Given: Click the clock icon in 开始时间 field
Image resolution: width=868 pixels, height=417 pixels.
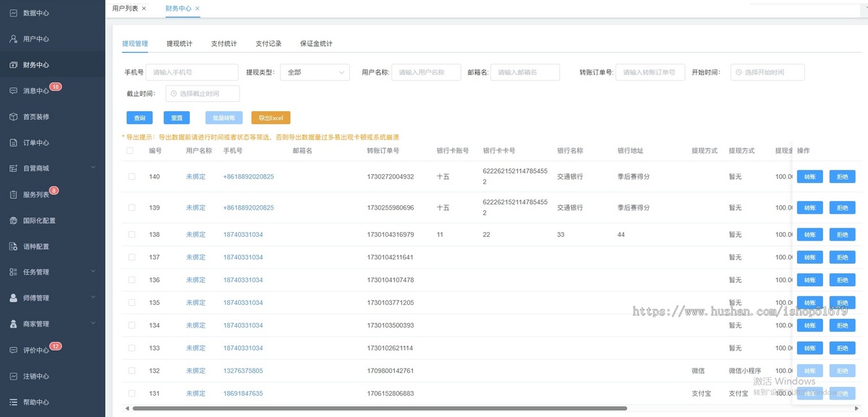Looking at the screenshot, I should [x=739, y=72].
